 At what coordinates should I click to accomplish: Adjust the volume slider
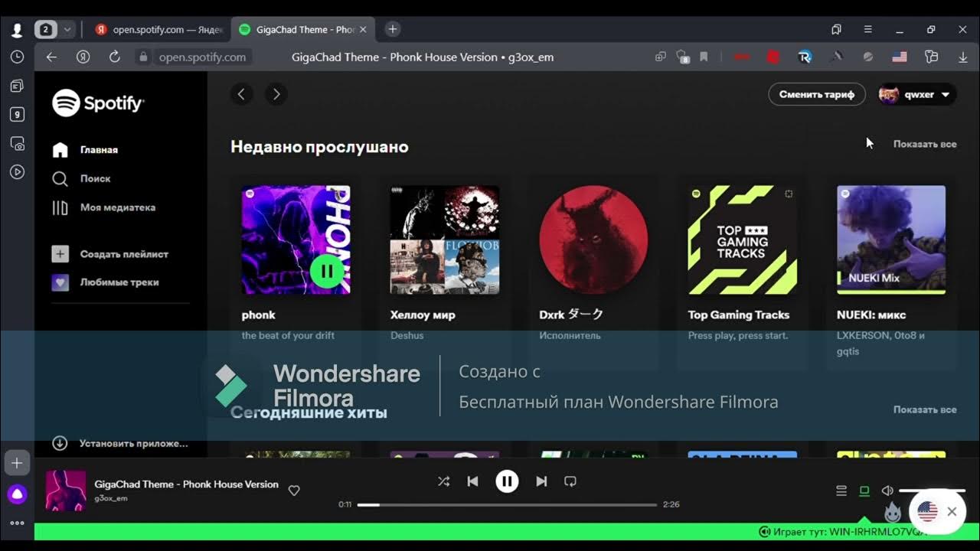point(932,491)
